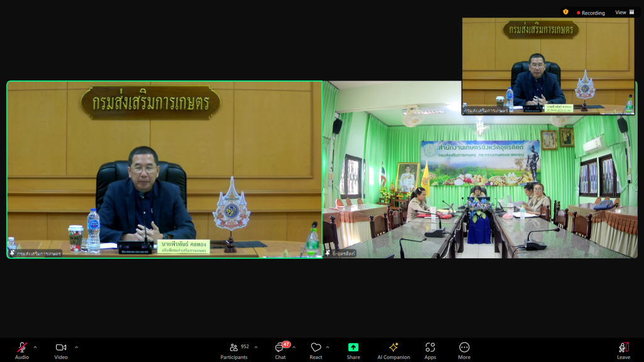The height and width of the screenshot is (362, 644).
Task: Open the View layout menu
Action: coord(625,13)
